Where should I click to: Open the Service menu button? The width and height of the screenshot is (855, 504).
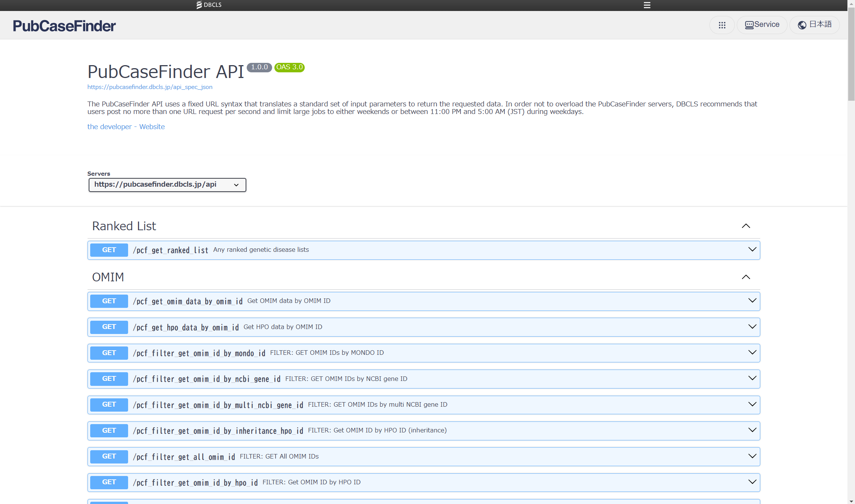pyautogui.click(x=762, y=25)
